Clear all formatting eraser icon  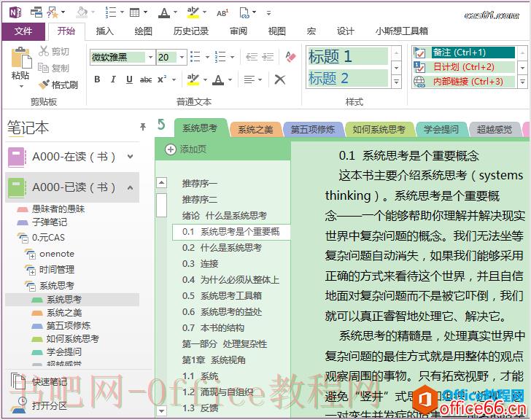[290, 57]
